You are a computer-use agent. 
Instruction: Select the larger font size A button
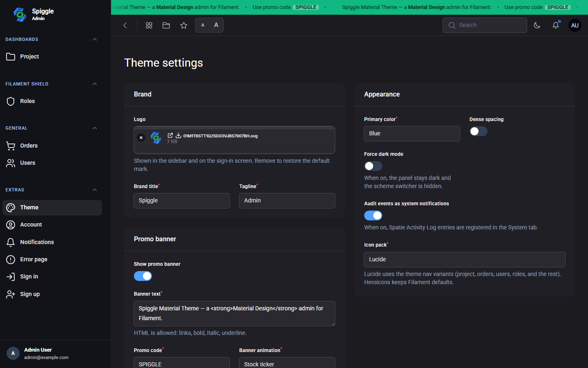click(216, 25)
